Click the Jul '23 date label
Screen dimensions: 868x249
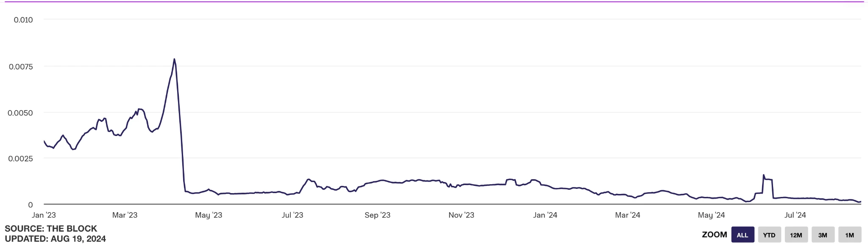pyautogui.click(x=292, y=215)
